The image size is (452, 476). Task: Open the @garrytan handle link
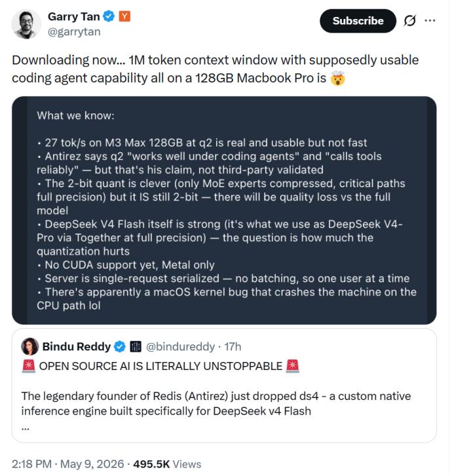[x=74, y=31]
